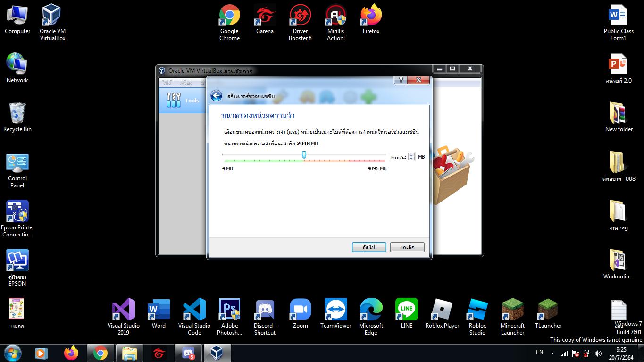Viewport: 644px width, 362px height.
Task: Open the Mirillis Action! shortcut
Action: pyautogui.click(x=336, y=23)
